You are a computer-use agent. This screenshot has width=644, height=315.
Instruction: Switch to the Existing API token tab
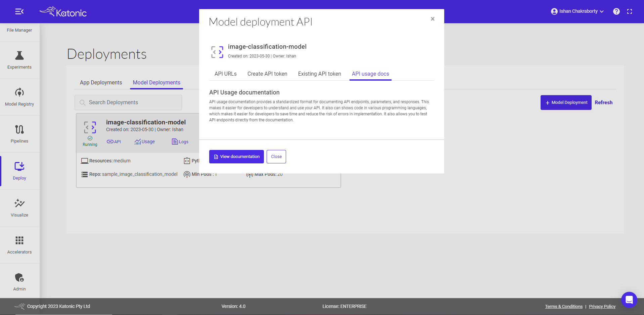coord(320,74)
